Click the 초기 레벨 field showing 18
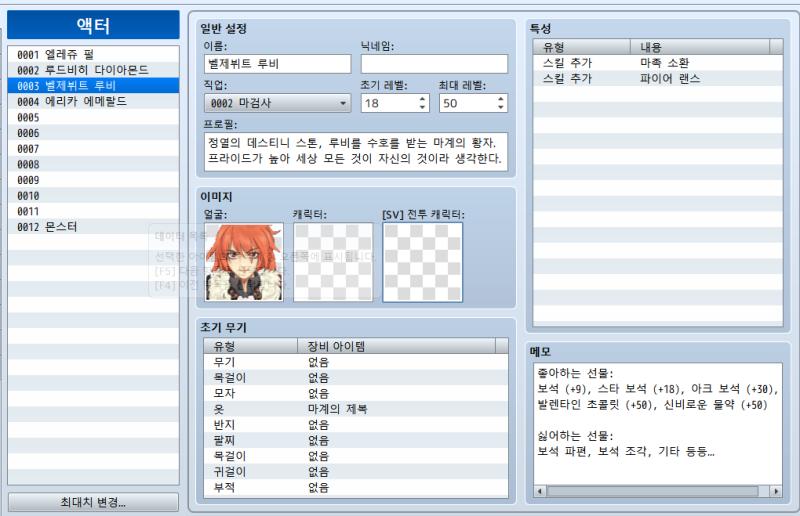800x516 pixels. 389,103
